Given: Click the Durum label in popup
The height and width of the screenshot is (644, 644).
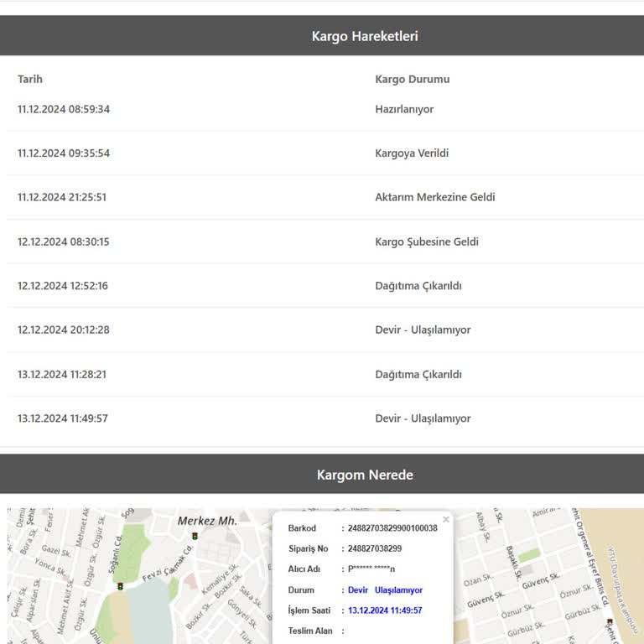Looking at the screenshot, I should pyautogui.click(x=301, y=590).
